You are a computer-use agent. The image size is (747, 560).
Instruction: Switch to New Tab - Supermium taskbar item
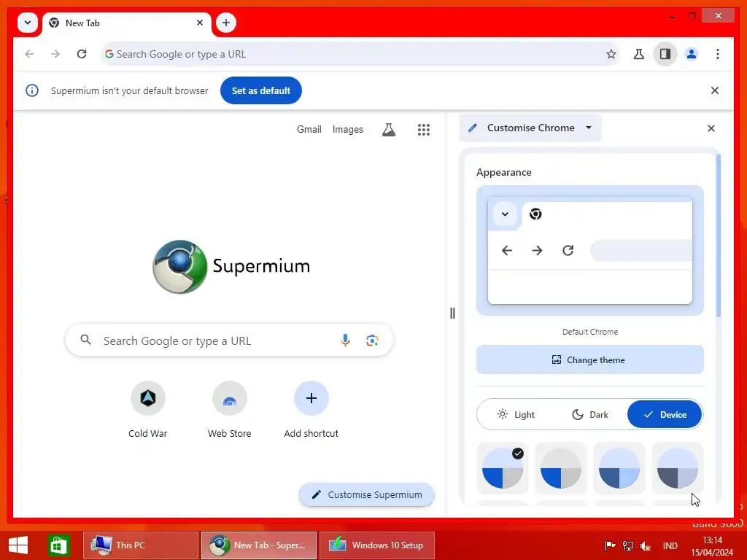point(259,545)
